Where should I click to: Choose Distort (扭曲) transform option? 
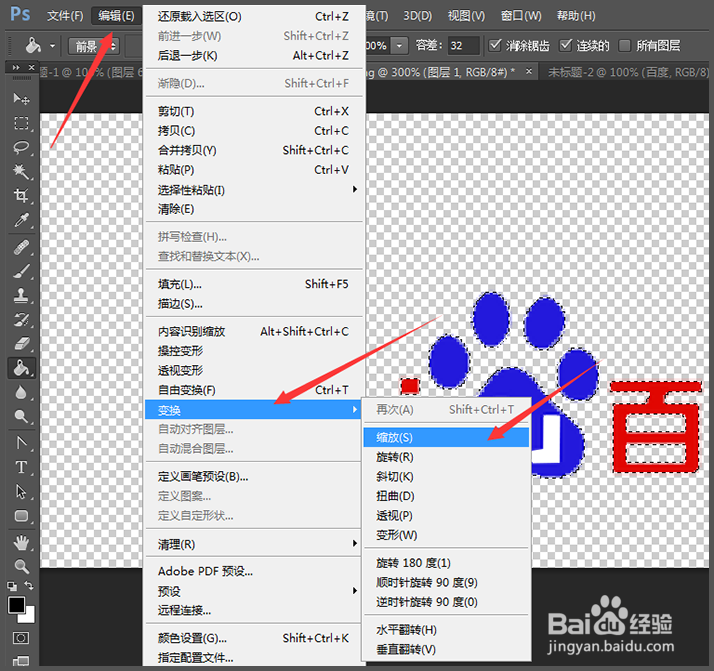click(x=446, y=496)
